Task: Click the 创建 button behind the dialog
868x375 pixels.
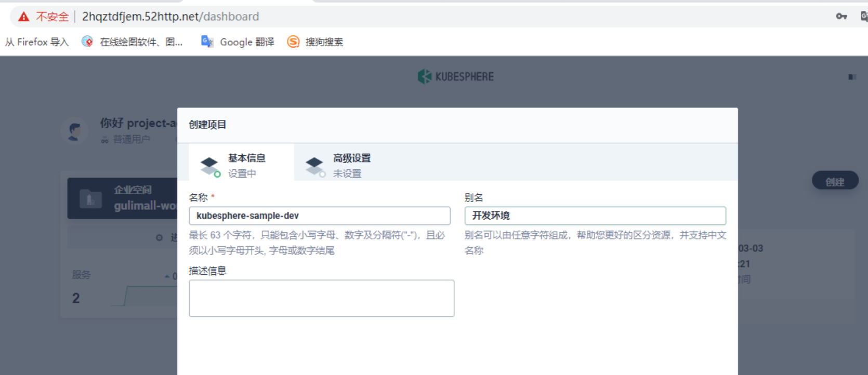Action: 835,181
